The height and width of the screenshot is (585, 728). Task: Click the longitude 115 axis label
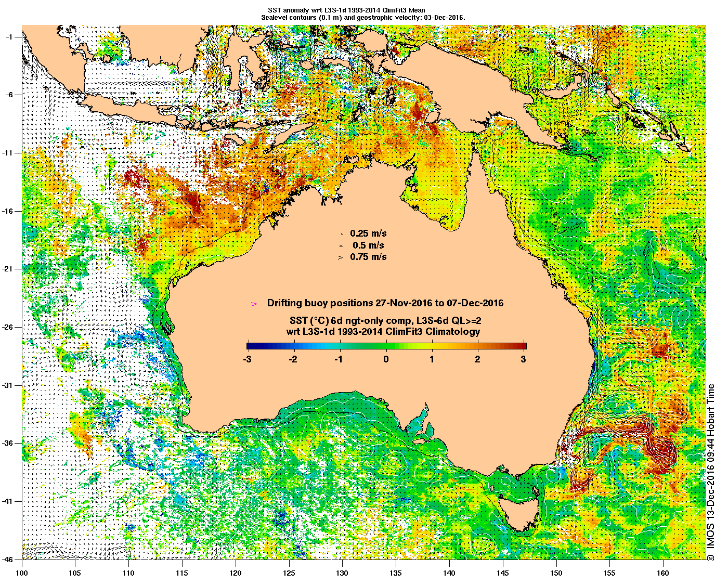point(182,573)
